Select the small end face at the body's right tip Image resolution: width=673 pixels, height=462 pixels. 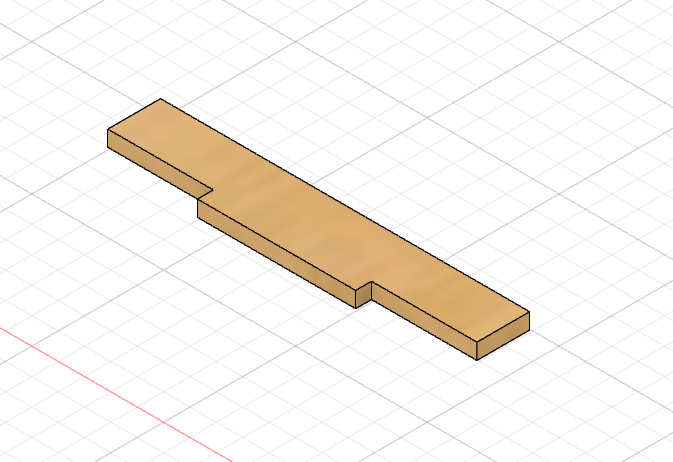click(503, 336)
